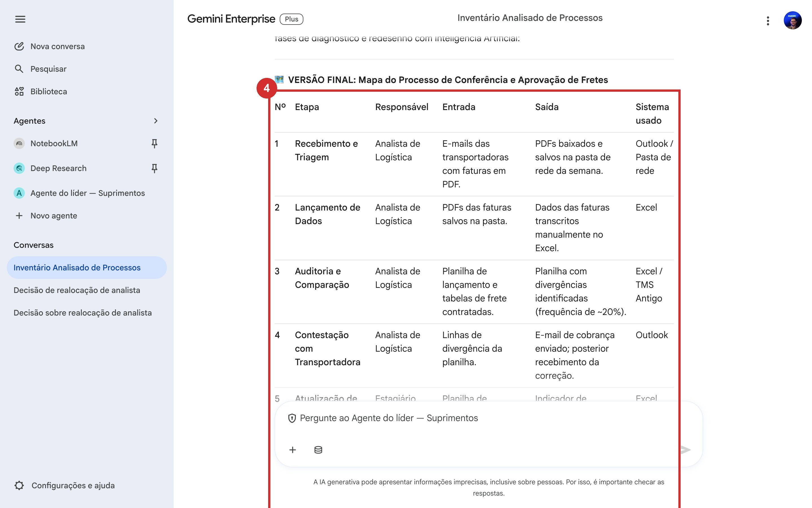812x508 pixels.
Task: Click the Sistema usado column header
Action: 652,113
